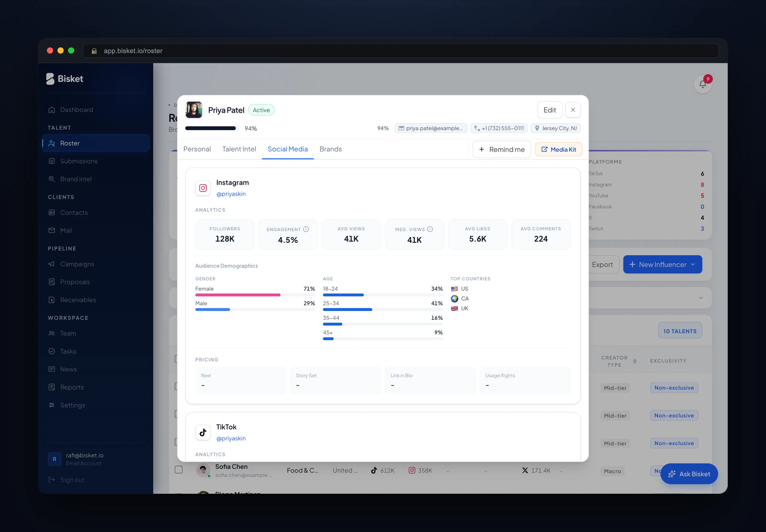Open Proposals in the sidebar
Screen dimensions: 766x532
pyautogui.click(x=96, y=282)
